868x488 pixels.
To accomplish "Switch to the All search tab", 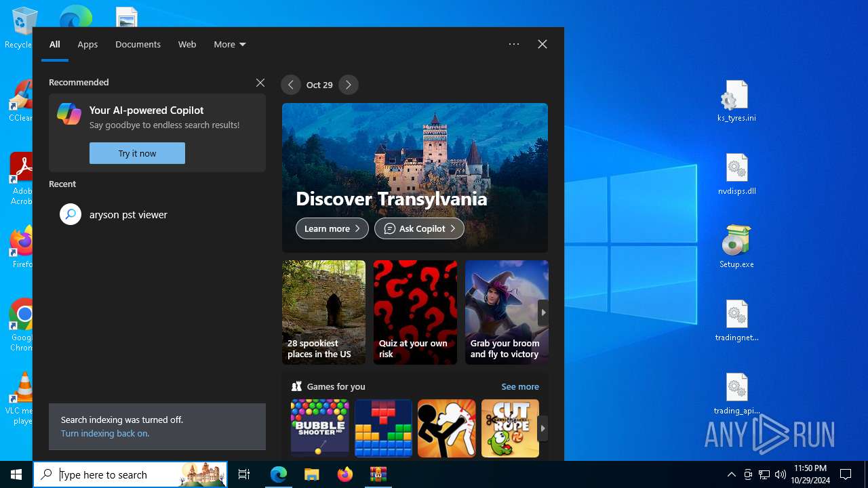I will pos(55,44).
